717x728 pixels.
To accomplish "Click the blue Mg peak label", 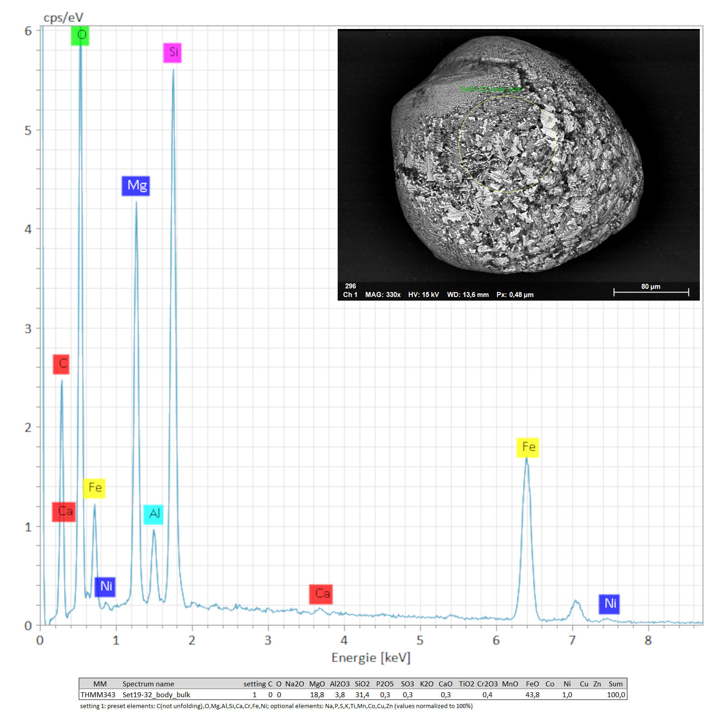I will click(x=136, y=186).
